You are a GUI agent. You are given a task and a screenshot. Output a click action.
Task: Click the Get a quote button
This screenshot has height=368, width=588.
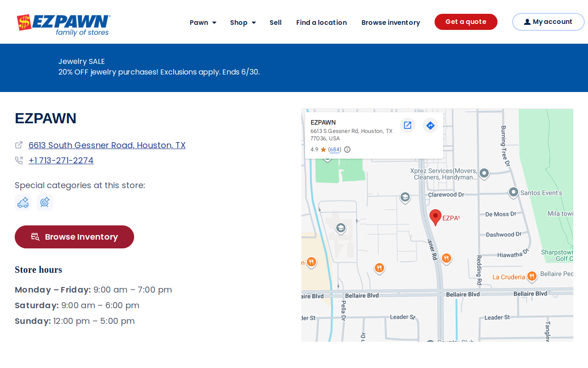[x=466, y=22]
